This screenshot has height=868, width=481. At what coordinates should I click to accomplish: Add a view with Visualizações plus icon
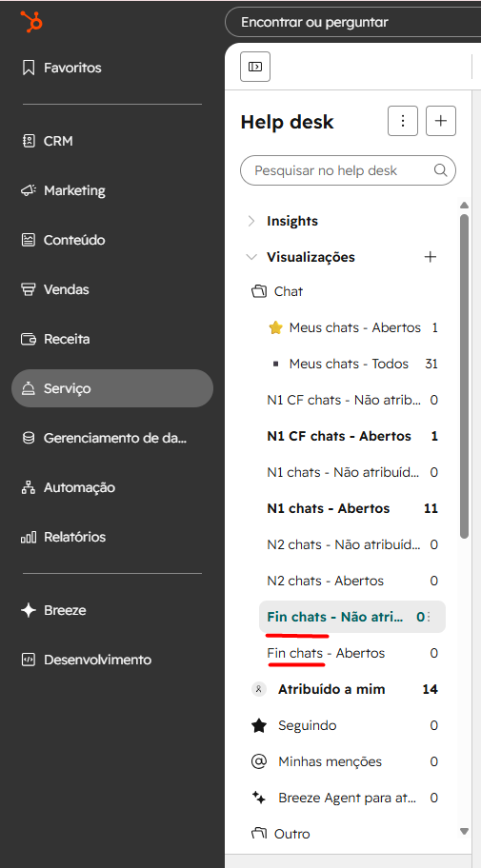coord(430,257)
